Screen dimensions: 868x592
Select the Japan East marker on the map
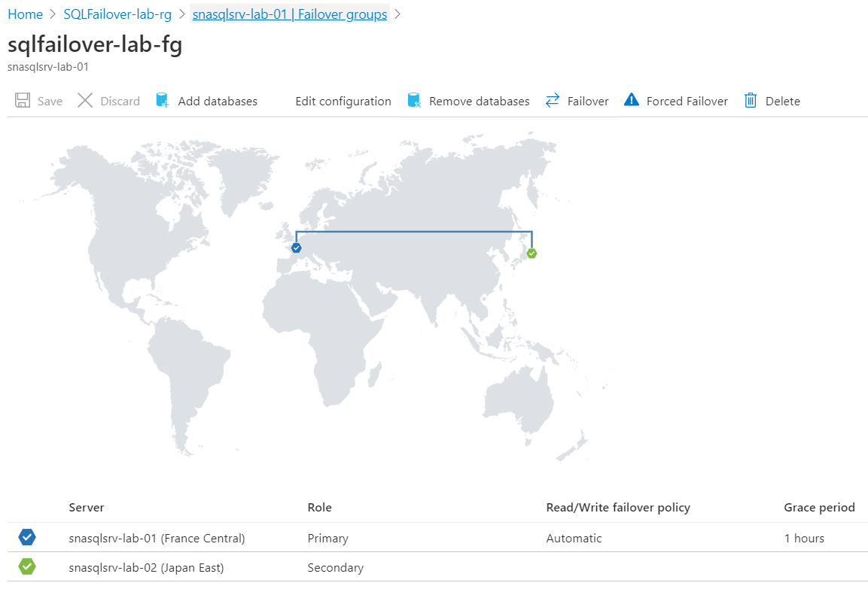[531, 253]
